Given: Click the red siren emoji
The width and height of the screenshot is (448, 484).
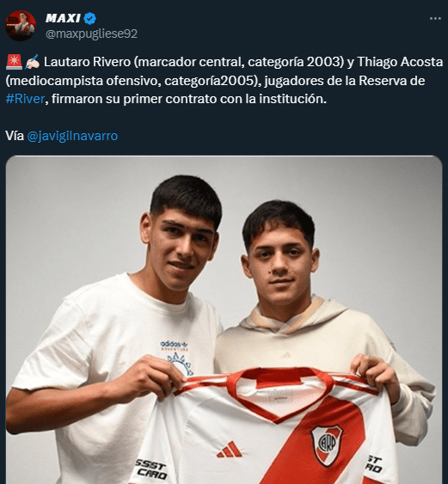Looking at the screenshot, I should (14, 62).
